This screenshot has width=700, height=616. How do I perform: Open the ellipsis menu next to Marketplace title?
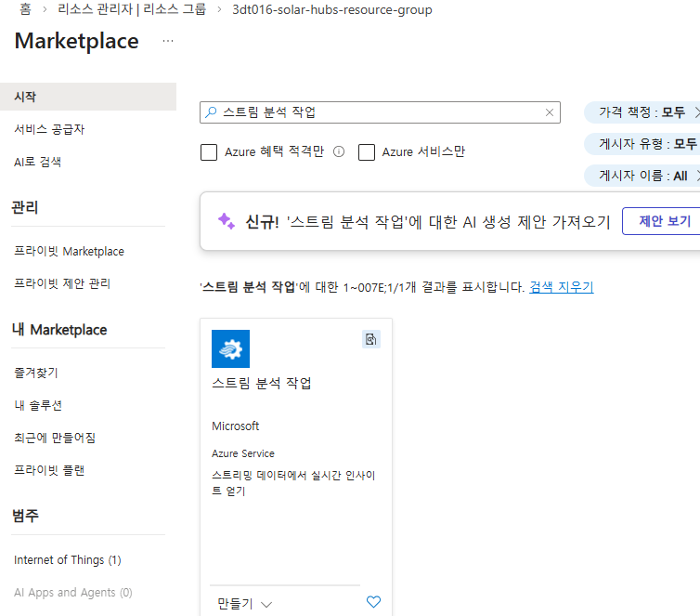click(168, 41)
